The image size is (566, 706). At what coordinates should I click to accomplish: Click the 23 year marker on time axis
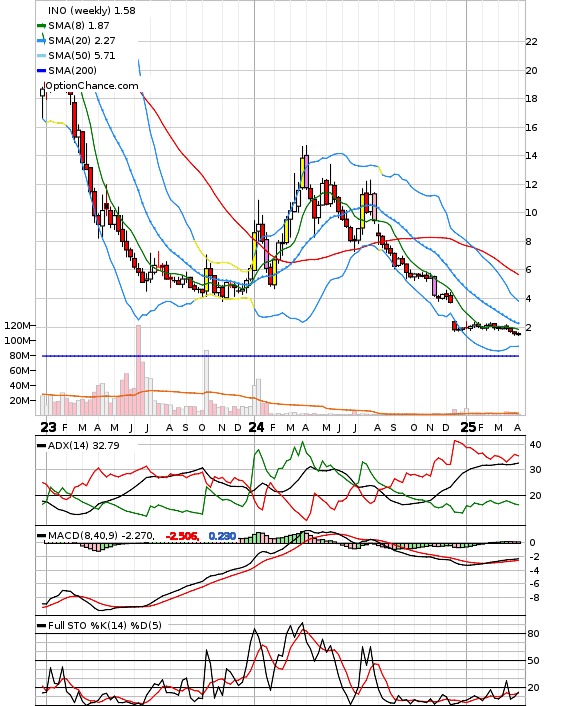48,427
